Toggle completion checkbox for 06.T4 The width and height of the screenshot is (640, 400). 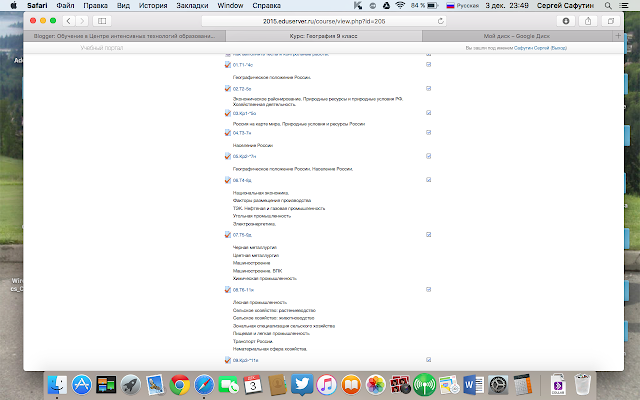[x=429, y=180]
